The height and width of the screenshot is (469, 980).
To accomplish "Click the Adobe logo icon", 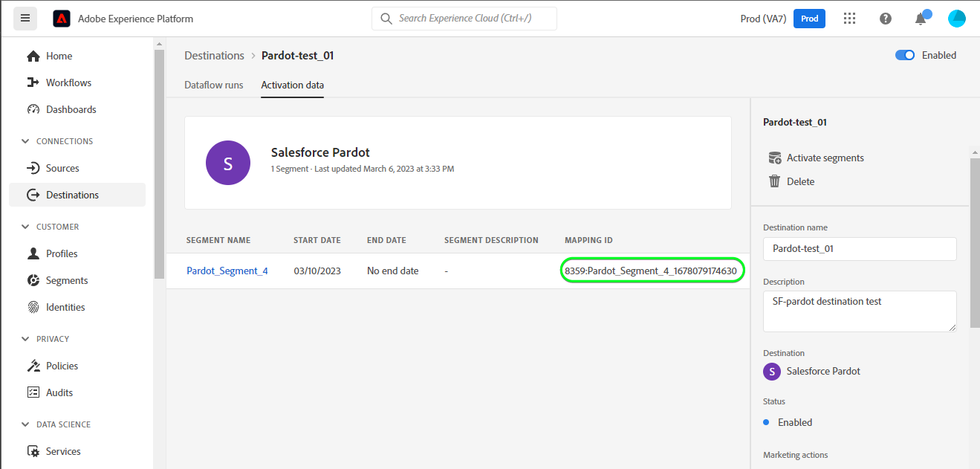I will tap(62, 19).
